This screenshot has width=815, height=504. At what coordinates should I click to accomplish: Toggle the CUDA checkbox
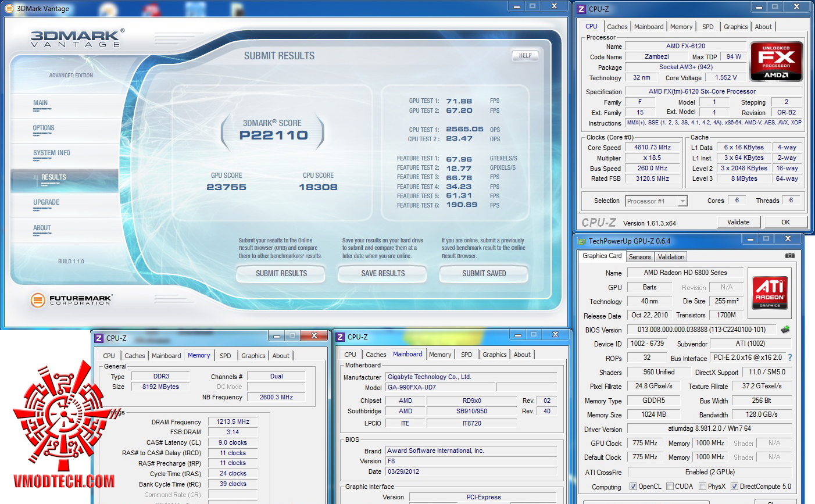point(670,487)
